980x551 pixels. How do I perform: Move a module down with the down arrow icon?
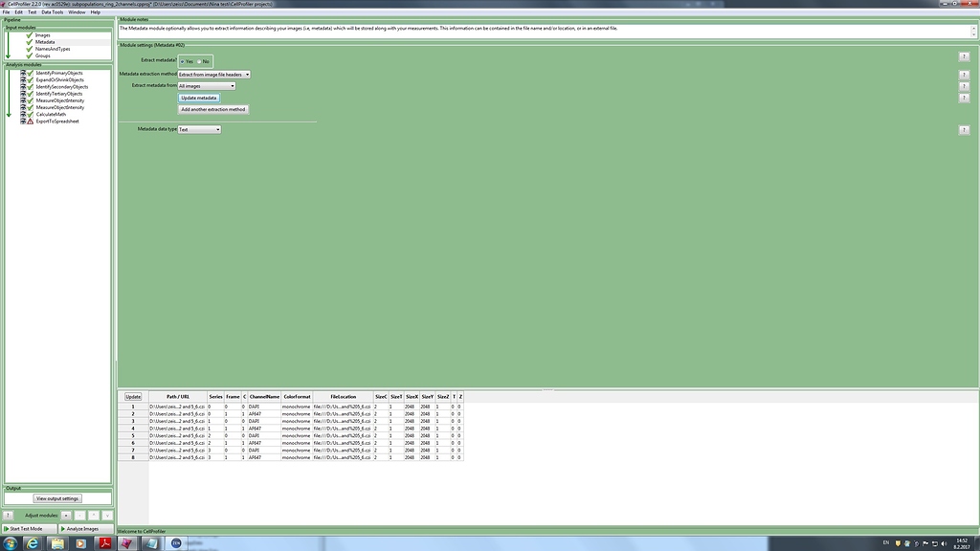[x=107, y=515]
